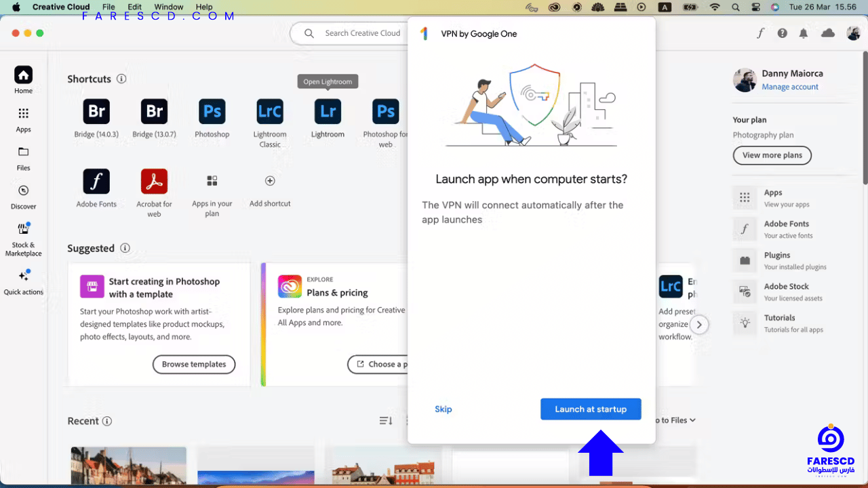Image resolution: width=868 pixels, height=488 pixels.
Task: Open the macOS Control Center icon
Action: click(x=757, y=7)
